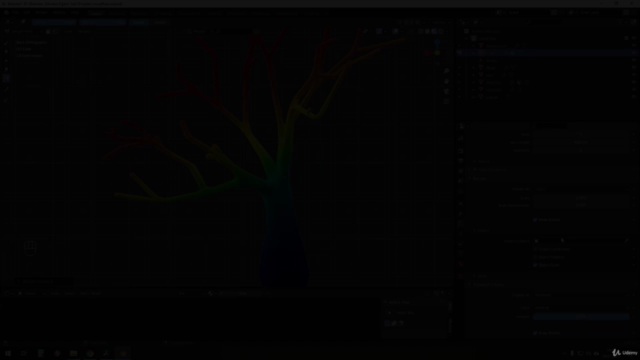The width and height of the screenshot is (640, 360).
Task: Open the Blender logo menu
Action: point(6,13)
